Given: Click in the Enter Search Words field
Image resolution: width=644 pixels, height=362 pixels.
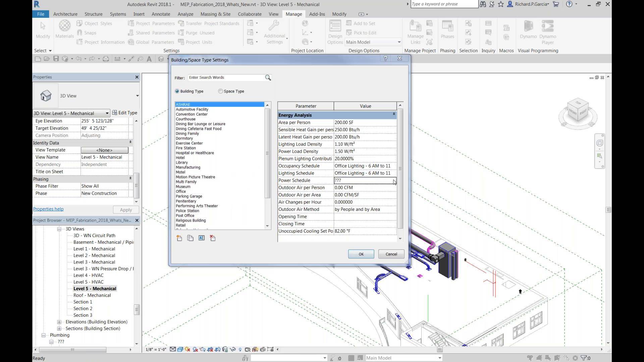Looking at the screenshot, I should pos(225,77).
